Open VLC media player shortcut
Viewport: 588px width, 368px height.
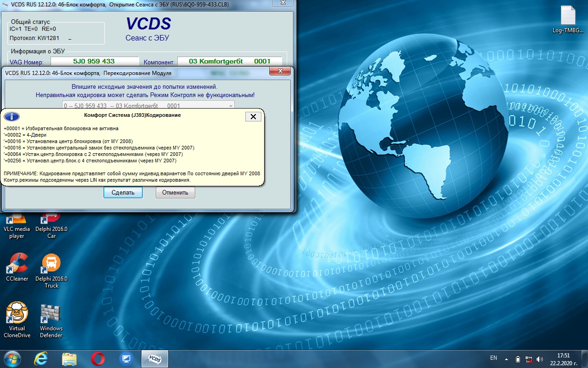(17, 225)
